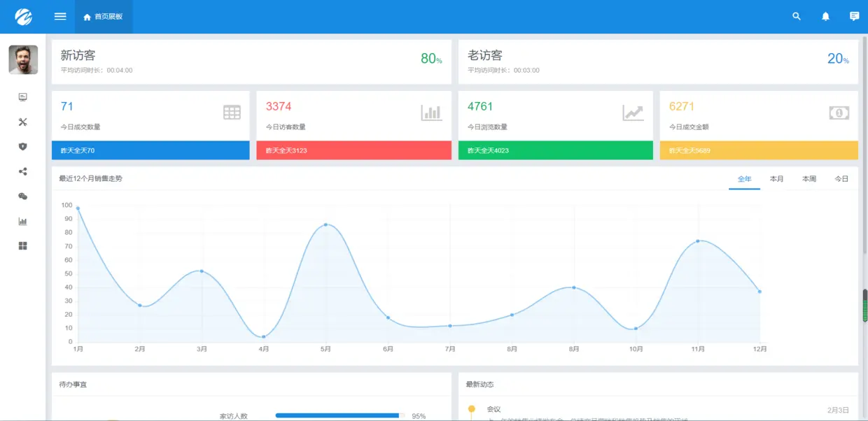
Task: Click the 会议 timeline entry
Action: click(x=494, y=409)
